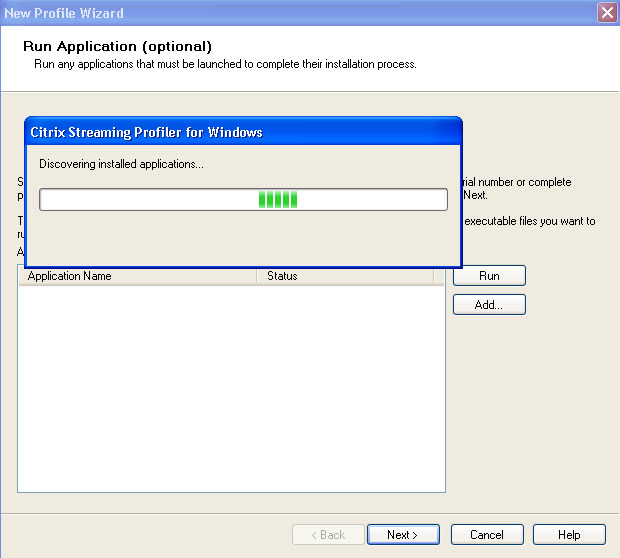Cancel the profile wizard
Image resolution: width=620 pixels, height=558 pixels.
487,535
